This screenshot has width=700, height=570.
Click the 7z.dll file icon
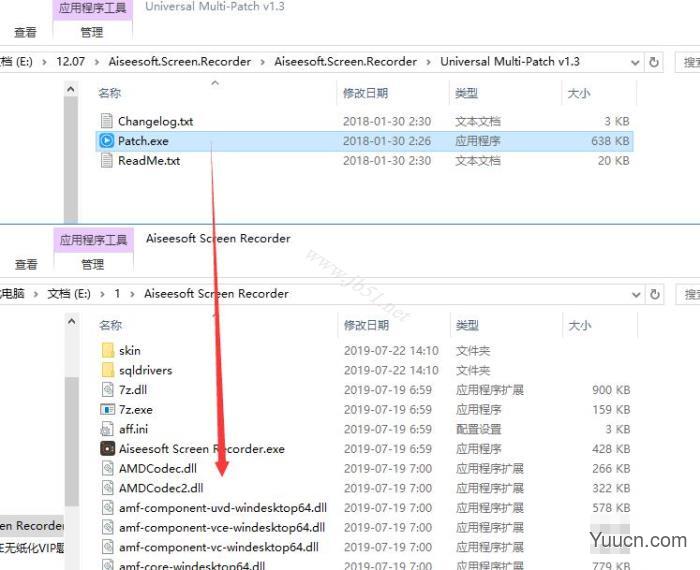108,390
